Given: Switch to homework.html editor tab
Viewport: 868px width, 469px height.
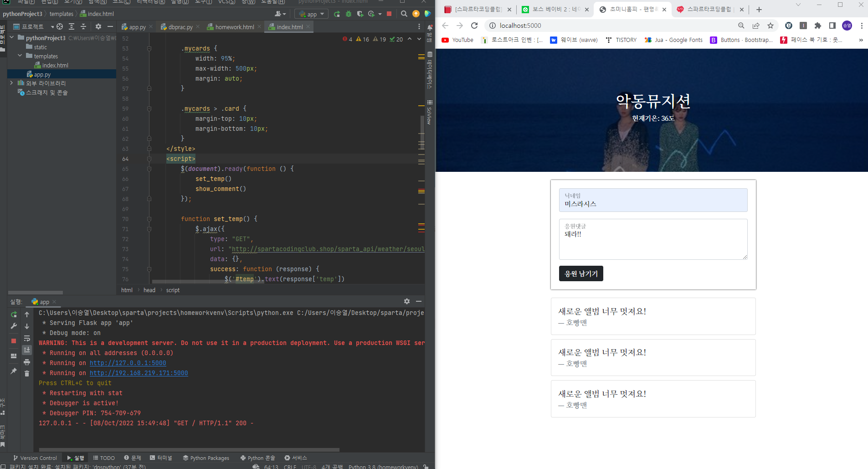Looking at the screenshot, I should coord(234,27).
